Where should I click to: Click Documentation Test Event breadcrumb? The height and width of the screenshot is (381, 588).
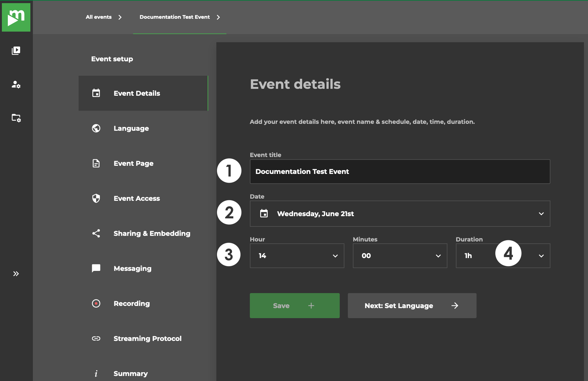click(x=175, y=17)
